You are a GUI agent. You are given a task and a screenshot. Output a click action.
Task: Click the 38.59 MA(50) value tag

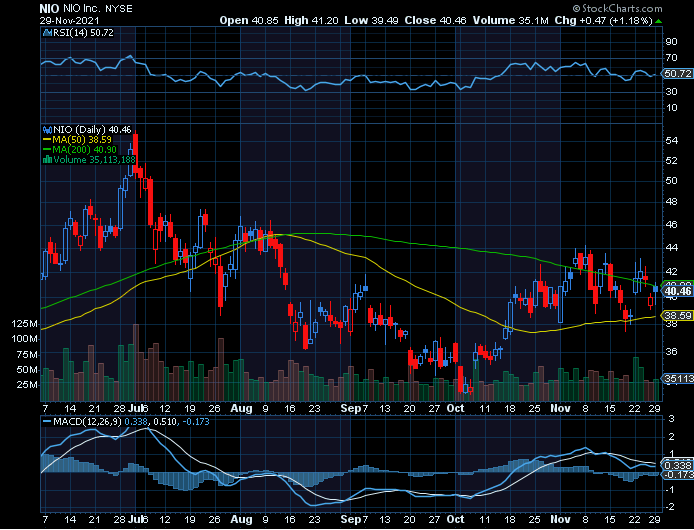point(677,316)
